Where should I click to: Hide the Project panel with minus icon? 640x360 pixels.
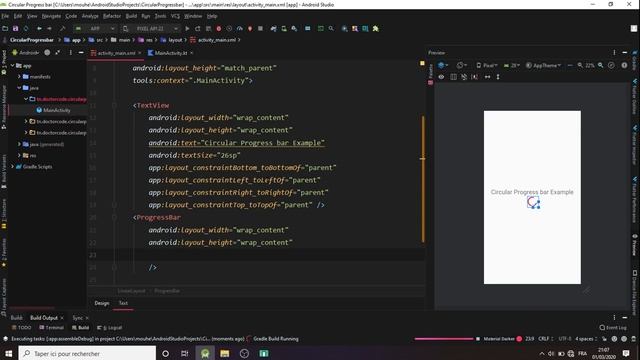(x=81, y=53)
